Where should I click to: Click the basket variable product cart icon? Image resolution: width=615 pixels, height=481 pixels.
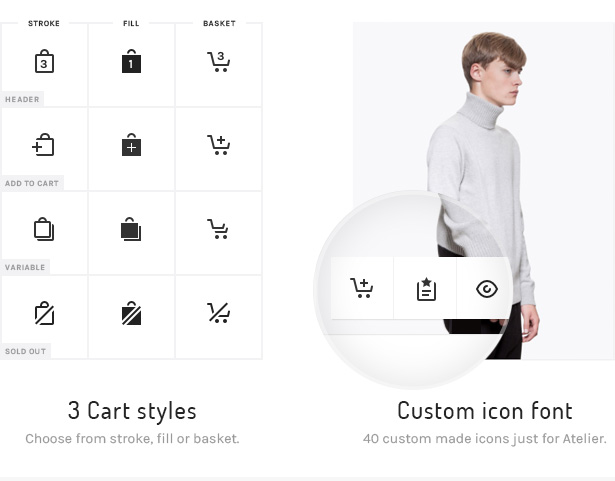click(x=219, y=230)
